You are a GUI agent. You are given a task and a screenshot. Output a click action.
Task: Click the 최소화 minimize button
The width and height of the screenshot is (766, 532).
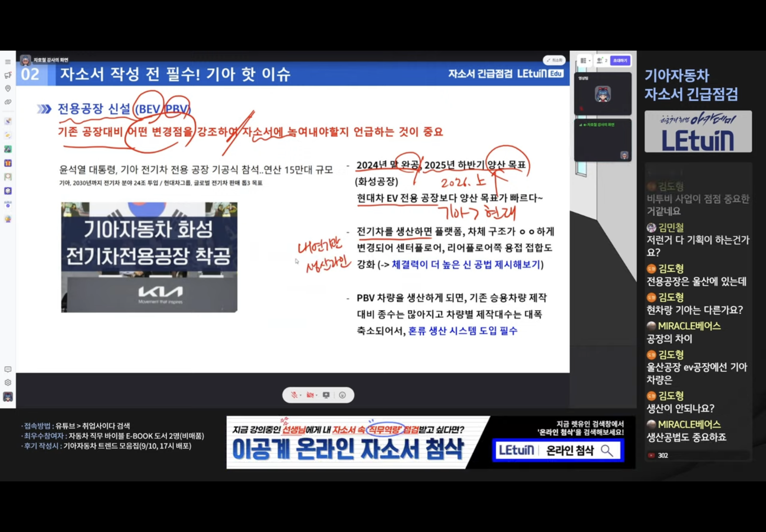pyautogui.click(x=554, y=60)
